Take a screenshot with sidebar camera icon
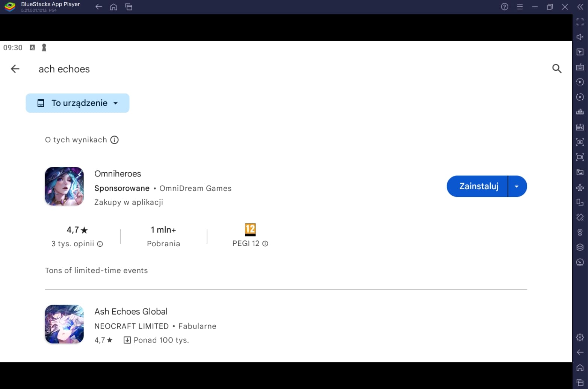This screenshot has height=389, width=588. pyautogui.click(x=580, y=142)
